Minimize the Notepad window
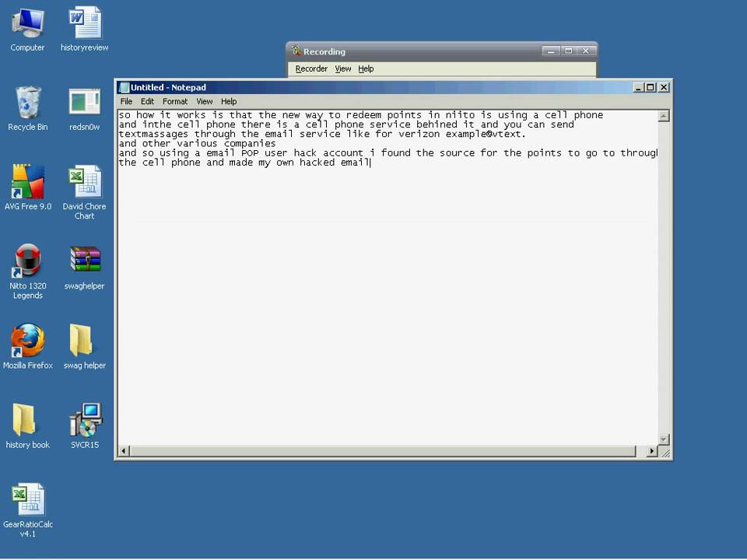747x560 pixels. point(638,88)
